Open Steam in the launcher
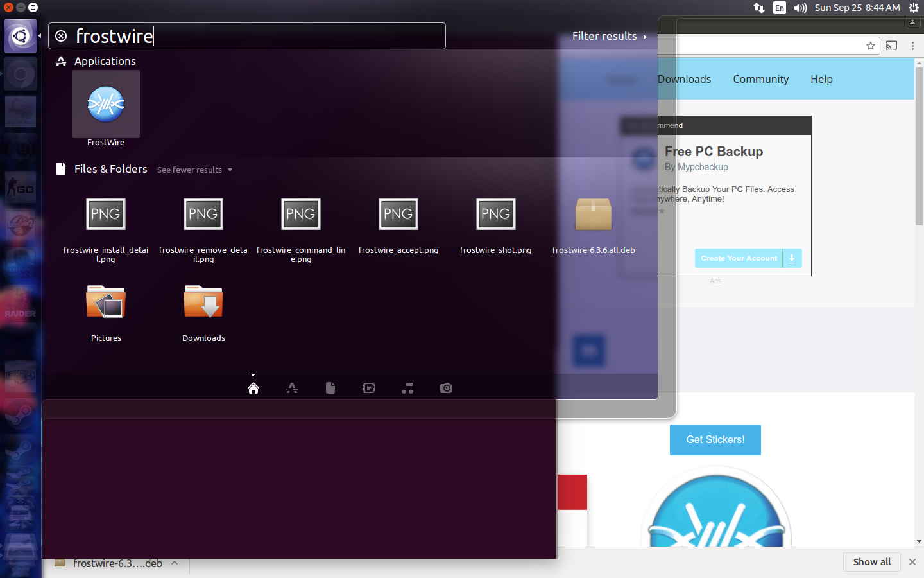 [x=21, y=414]
